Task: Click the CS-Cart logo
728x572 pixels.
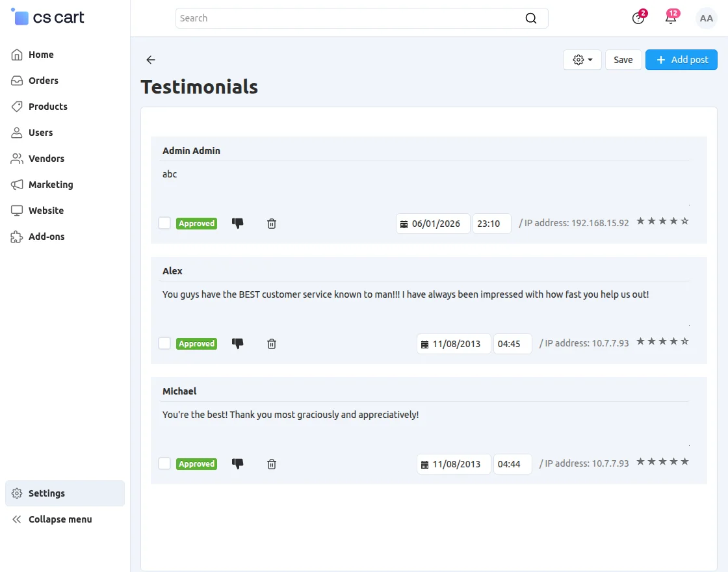Action: 47,17
